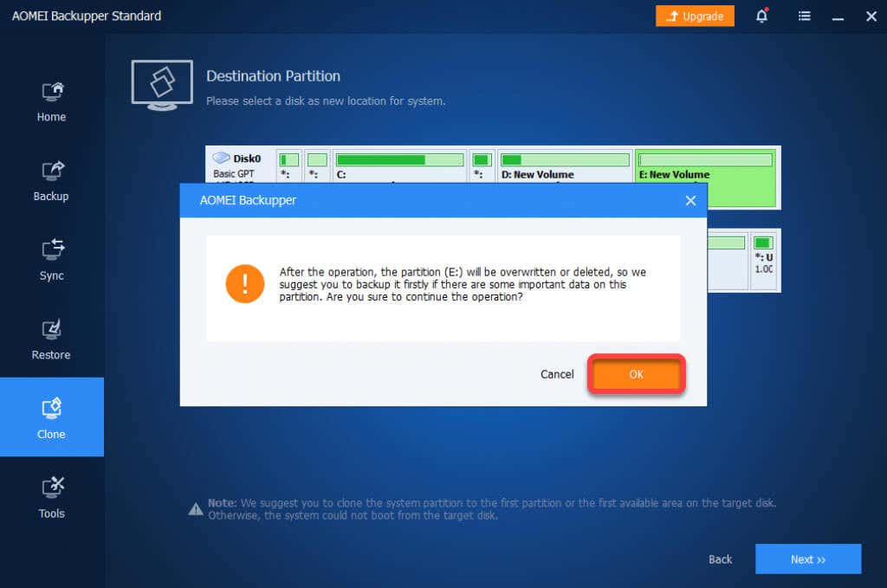Open the Tools section

(x=51, y=498)
